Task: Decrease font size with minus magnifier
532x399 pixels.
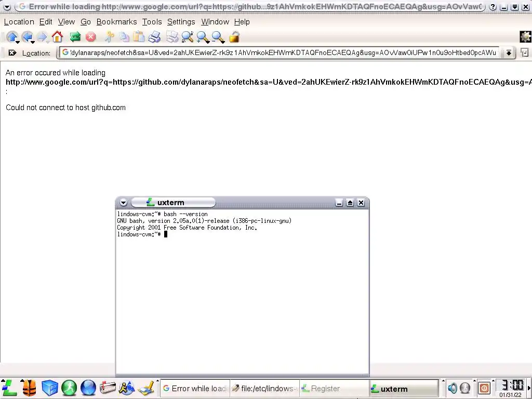Action: click(217, 36)
